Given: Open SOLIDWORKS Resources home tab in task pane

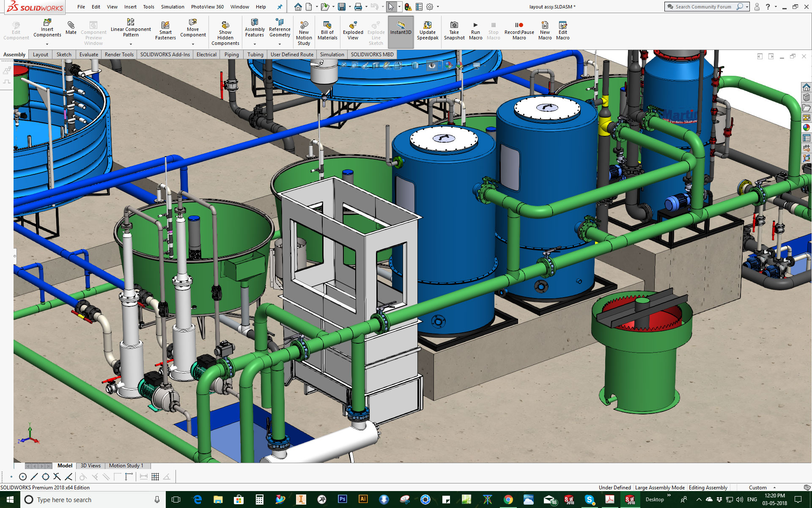Looking at the screenshot, I should click(x=806, y=88).
